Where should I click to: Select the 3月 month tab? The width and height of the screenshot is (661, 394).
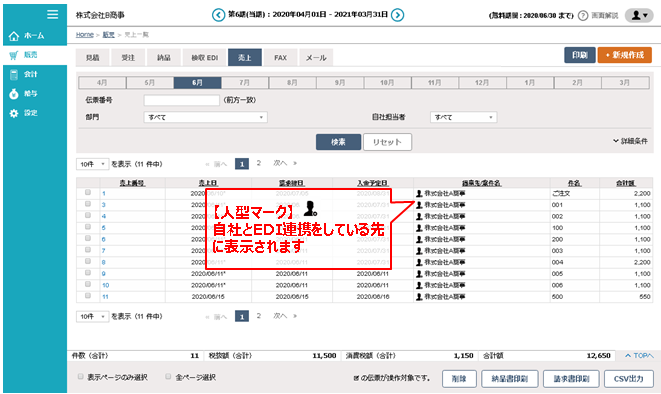point(625,83)
